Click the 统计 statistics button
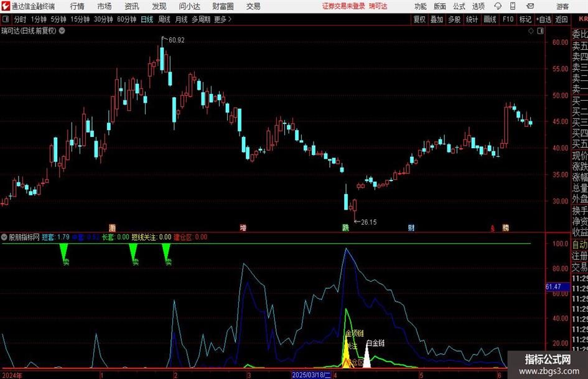588x379 pixels. 472,19
